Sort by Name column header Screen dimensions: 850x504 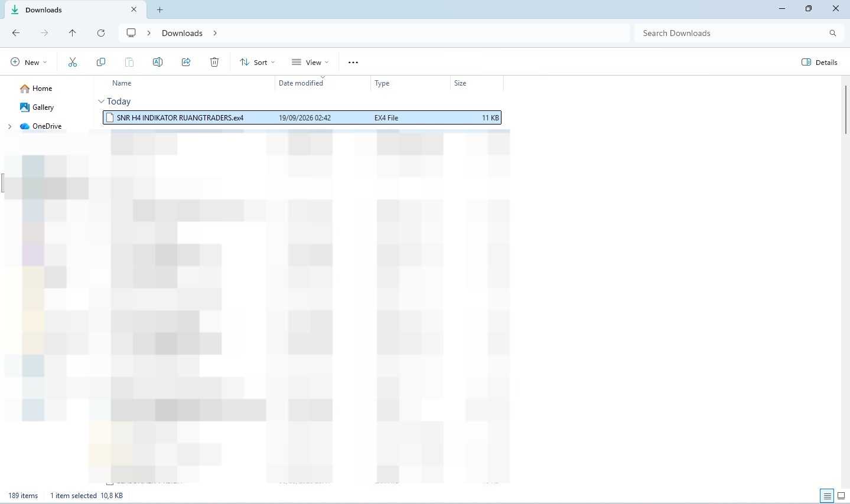coord(122,83)
